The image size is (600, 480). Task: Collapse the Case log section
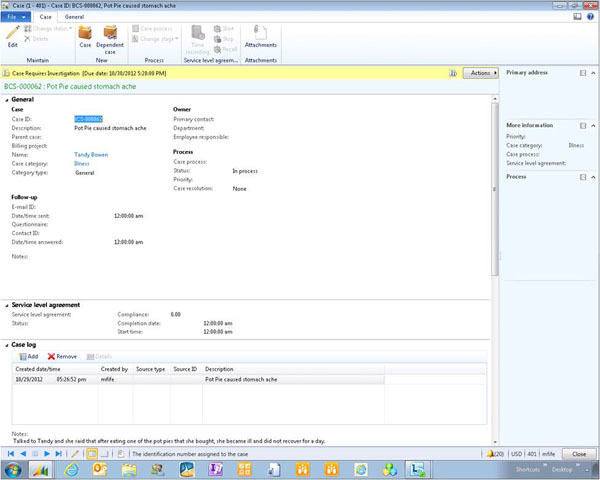tap(6, 344)
